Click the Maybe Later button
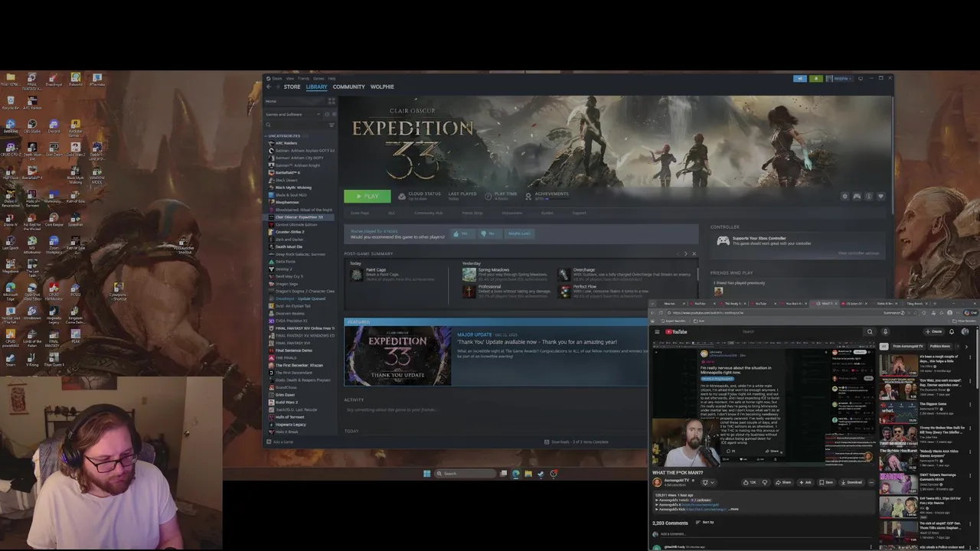The height and width of the screenshot is (551, 980). 518,233
